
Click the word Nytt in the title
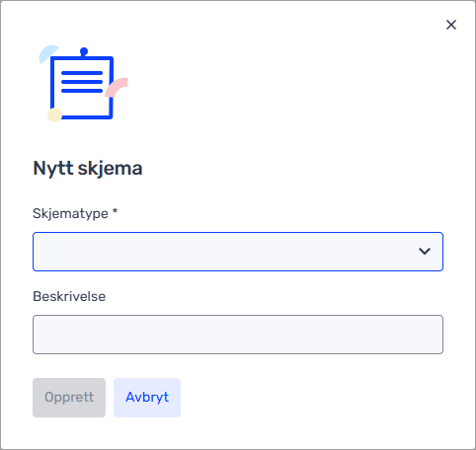coord(53,169)
